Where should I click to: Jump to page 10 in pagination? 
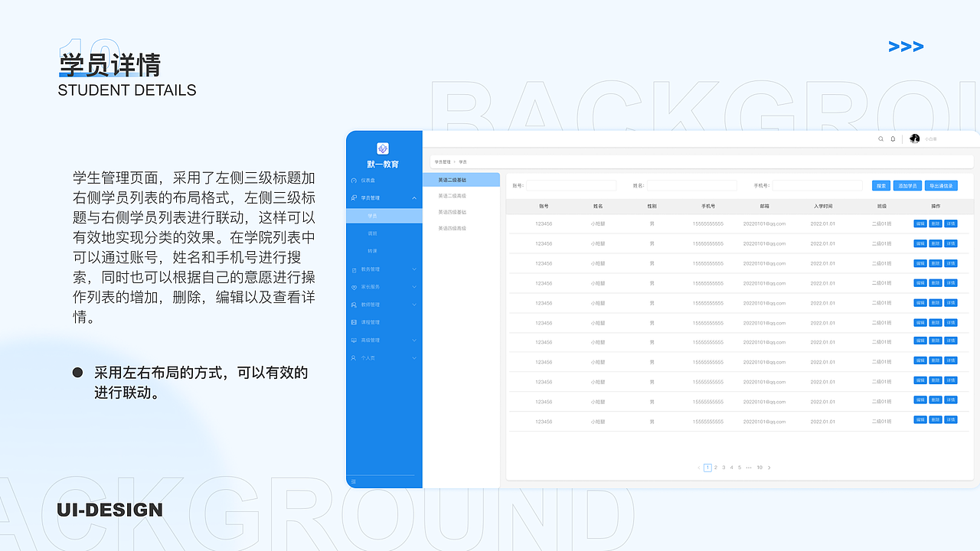[x=759, y=467]
